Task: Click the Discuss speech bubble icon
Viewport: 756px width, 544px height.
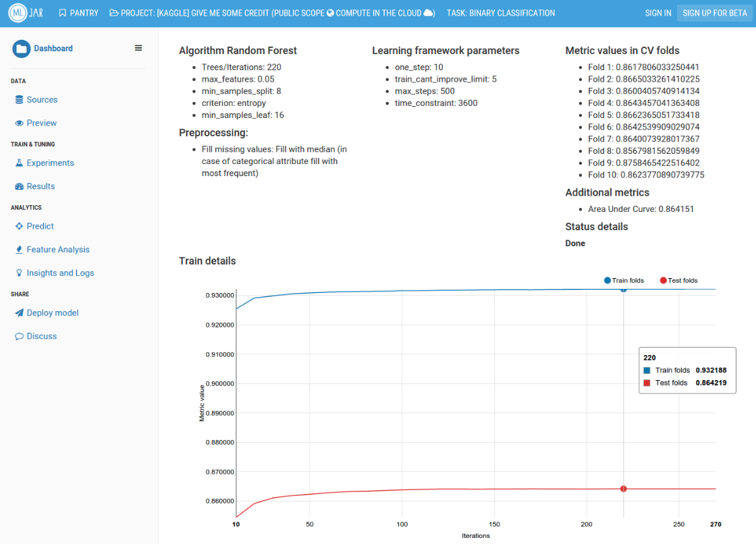Action: click(20, 337)
